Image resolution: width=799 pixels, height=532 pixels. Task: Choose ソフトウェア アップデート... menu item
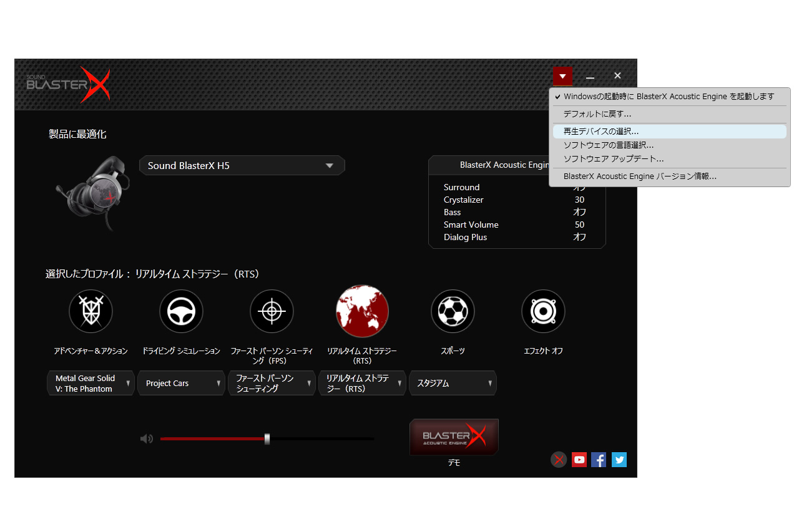(670, 159)
